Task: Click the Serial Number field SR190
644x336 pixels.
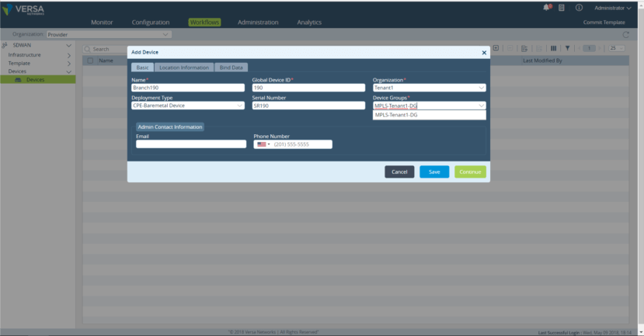Action: point(308,106)
